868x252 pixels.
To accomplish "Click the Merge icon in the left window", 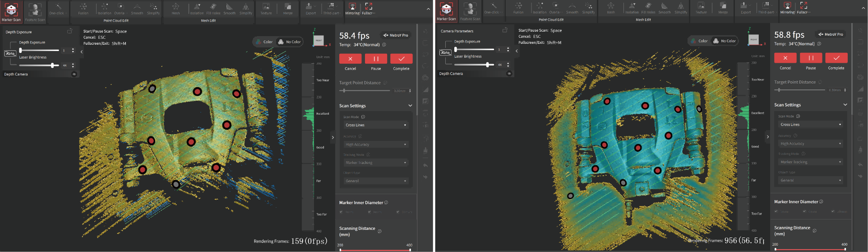I will [288, 8].
